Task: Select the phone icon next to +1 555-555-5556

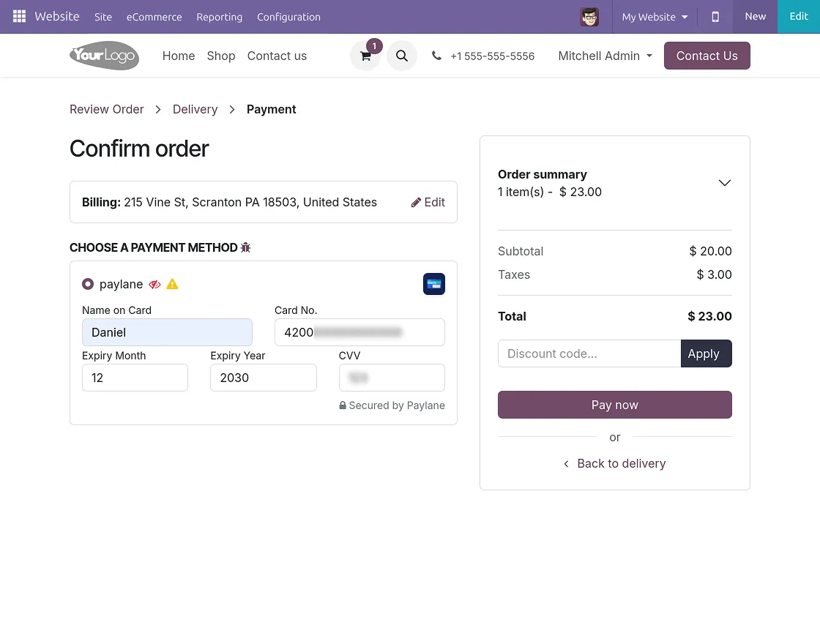Action: pos(437,56)
